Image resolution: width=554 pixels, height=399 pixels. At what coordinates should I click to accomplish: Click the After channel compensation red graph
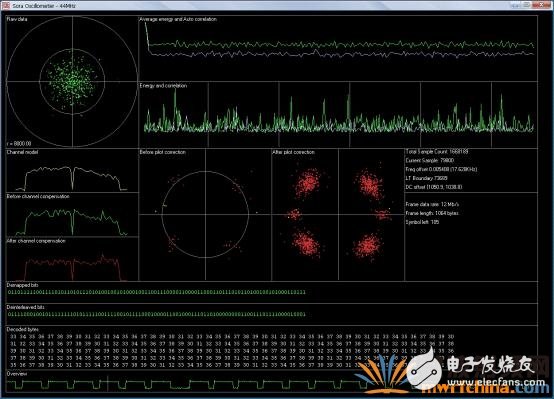(x=72, y=260)
